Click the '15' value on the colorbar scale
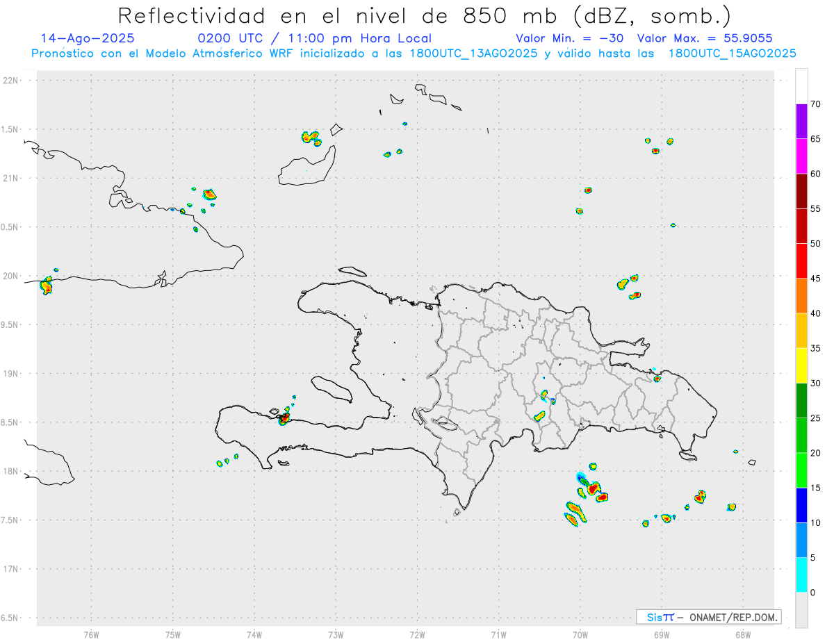The width and height of the screenshot is (834, 644). pos(815,488)
